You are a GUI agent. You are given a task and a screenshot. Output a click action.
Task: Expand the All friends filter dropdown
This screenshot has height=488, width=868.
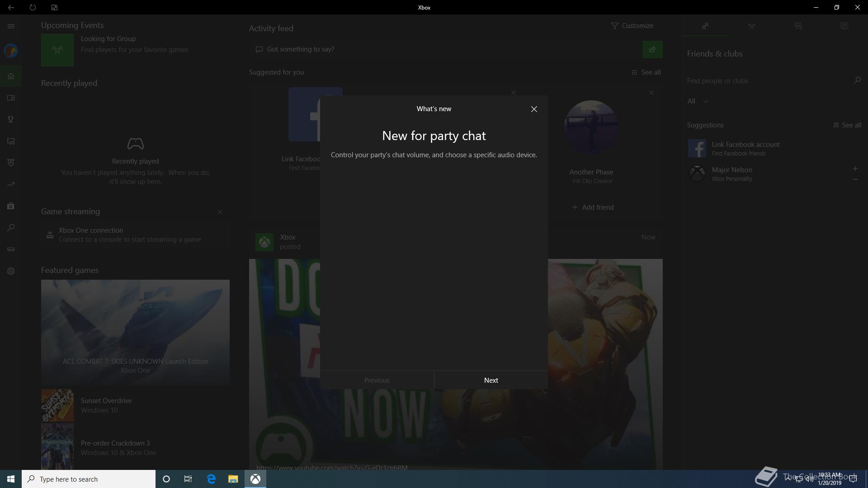(x=698, y=101)
